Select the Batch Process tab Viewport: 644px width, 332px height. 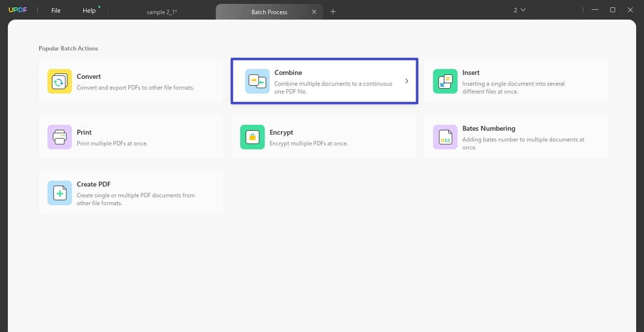coord(269,12)
